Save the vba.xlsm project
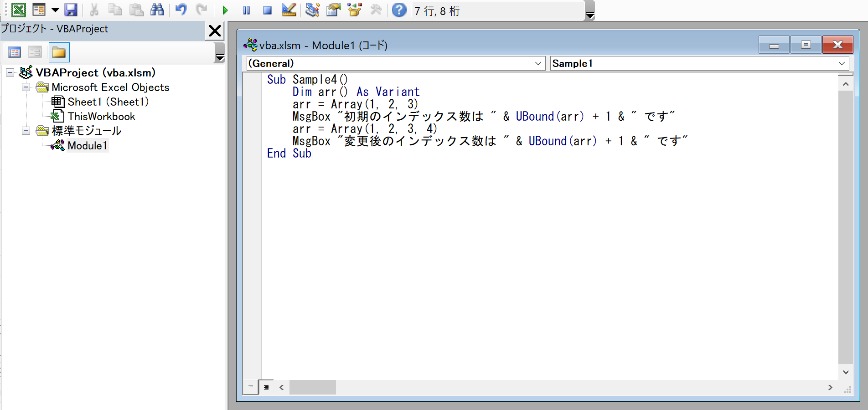Viewport: 868px width, 410px height. pos(72,10)
